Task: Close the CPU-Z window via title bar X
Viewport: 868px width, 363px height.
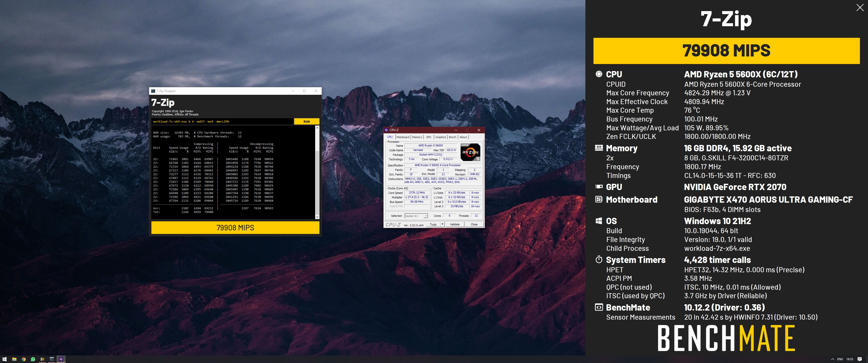Action: pos(479,130)
